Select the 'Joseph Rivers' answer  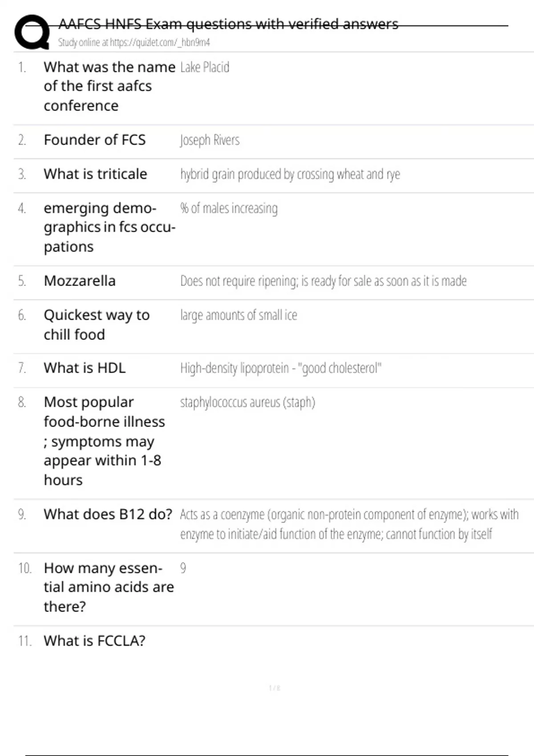pos(210,140)
